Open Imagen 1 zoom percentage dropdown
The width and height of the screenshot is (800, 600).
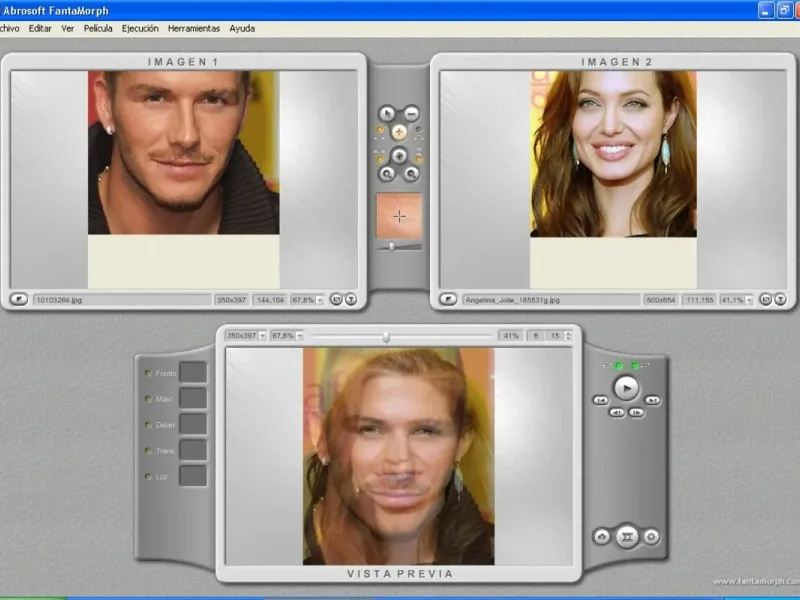320,299
